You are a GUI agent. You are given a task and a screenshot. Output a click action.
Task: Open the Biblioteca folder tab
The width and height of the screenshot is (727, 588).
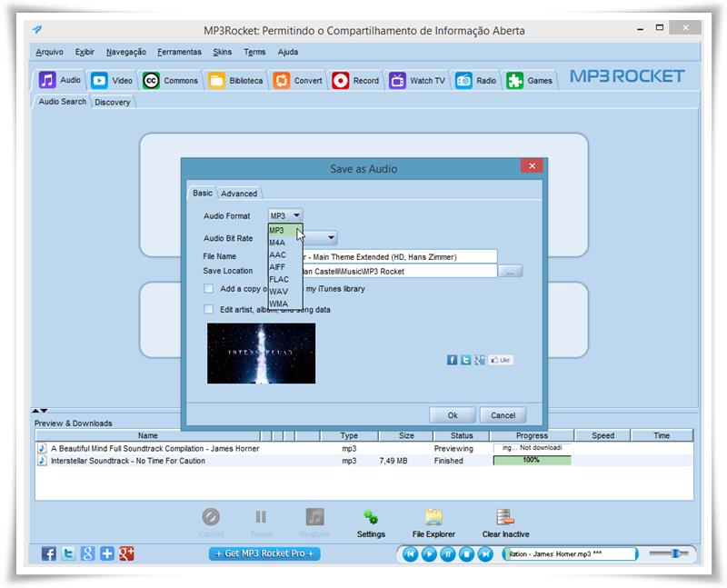[235, 80]
